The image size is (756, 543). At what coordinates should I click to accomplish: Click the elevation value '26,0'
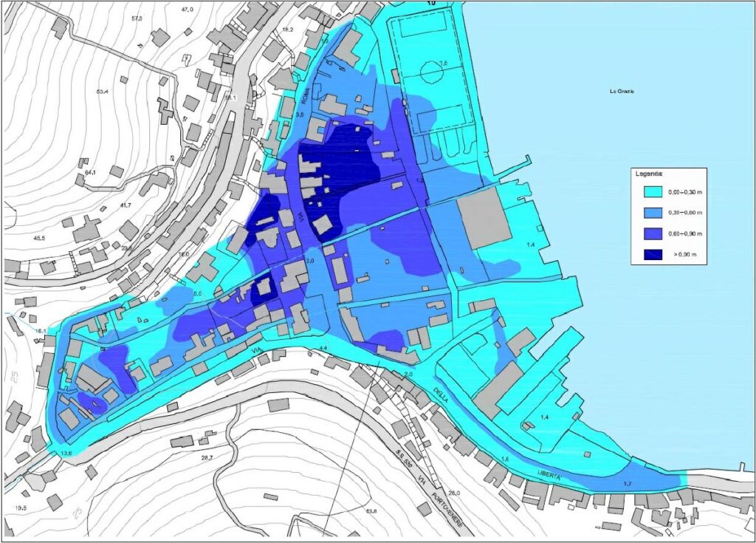click(x=454, y=493)
